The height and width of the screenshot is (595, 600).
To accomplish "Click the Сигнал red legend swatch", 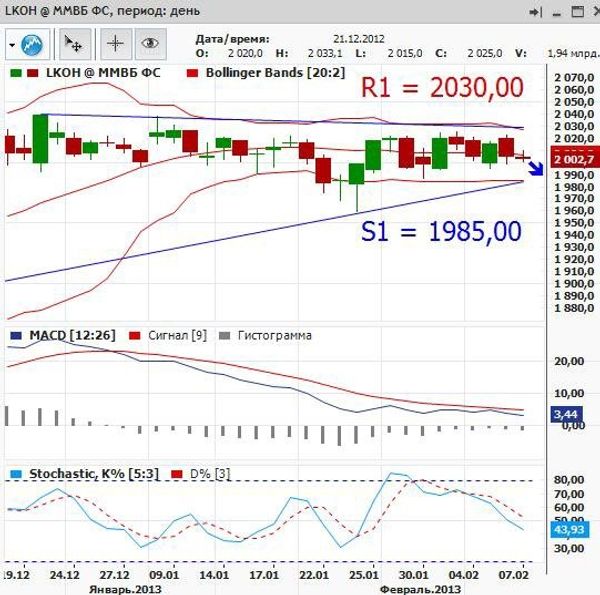I will (135, 336).
